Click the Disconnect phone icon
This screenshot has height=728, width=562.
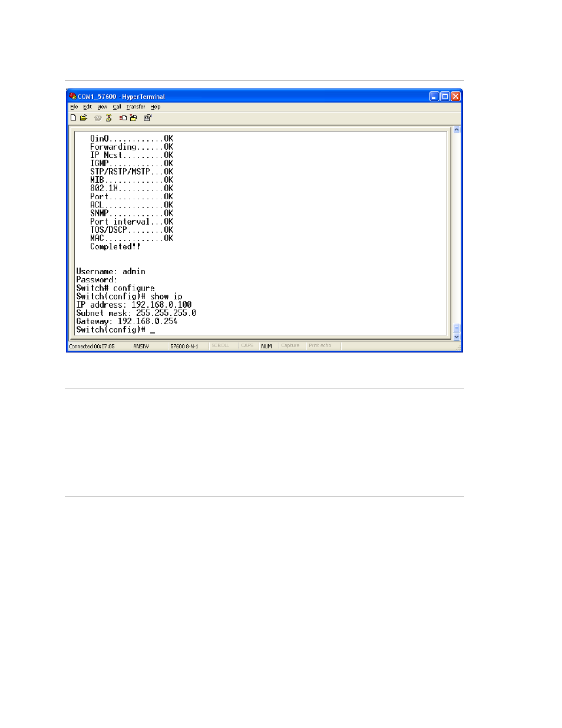tap(108, 118)
